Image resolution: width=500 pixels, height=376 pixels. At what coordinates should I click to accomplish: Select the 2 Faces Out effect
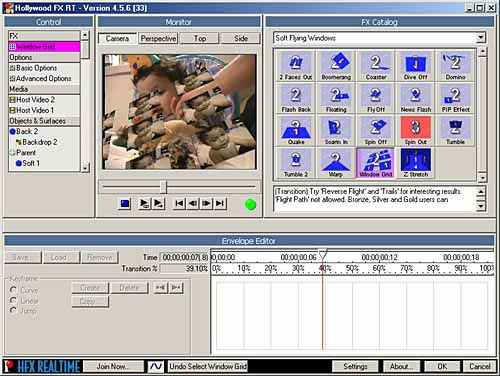click(296, 66)
